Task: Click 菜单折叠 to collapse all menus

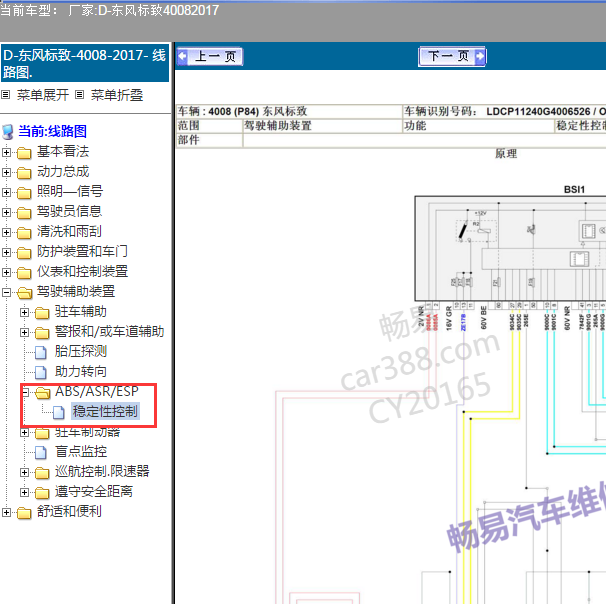Action: (117, 95)
